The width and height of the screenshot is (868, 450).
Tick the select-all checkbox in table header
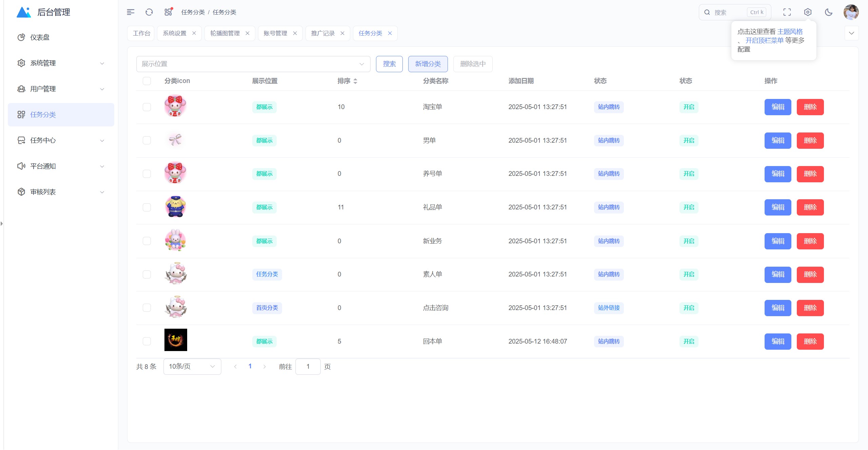coord(147,81)
